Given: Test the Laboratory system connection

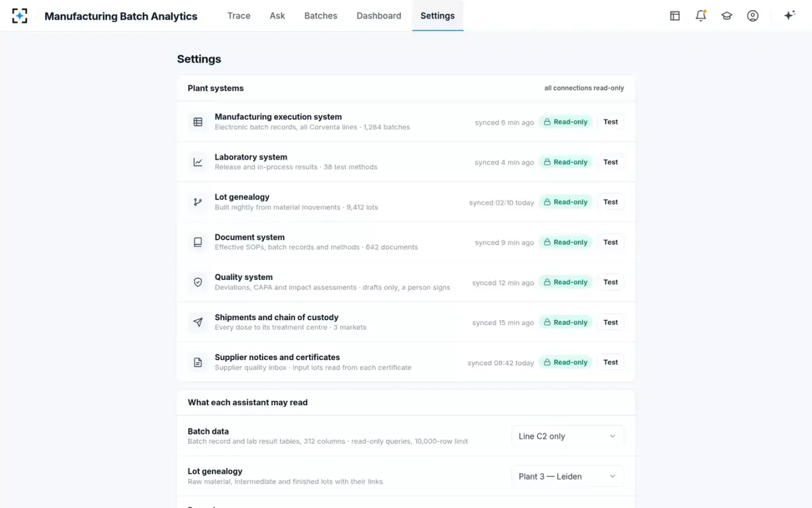Looking at the screenshot, I should [x=611, y=162].
